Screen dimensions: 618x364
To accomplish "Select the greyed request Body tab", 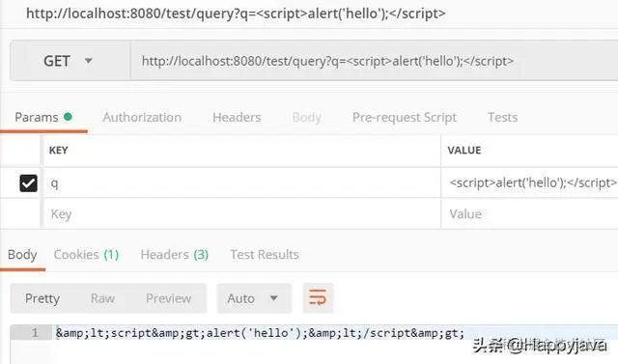I will (x=307, y=117).
